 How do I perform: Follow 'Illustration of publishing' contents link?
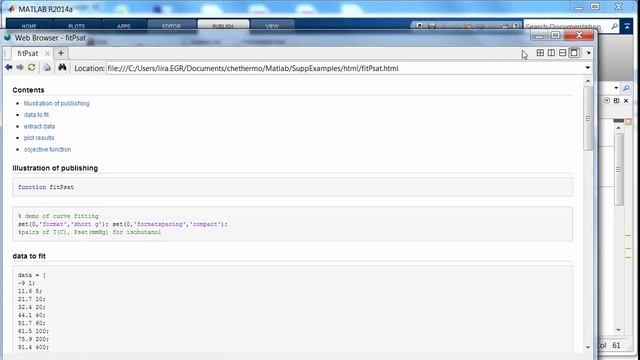pos(56,103)
